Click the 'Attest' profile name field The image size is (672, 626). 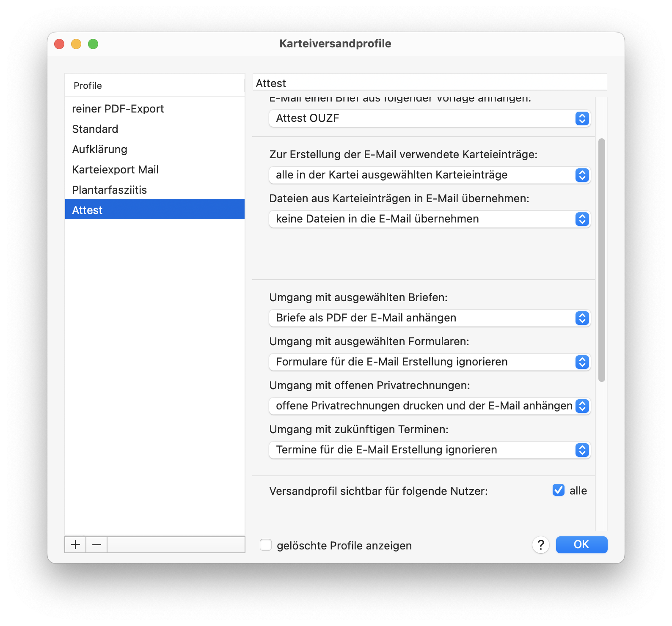(x=430, y=82)
